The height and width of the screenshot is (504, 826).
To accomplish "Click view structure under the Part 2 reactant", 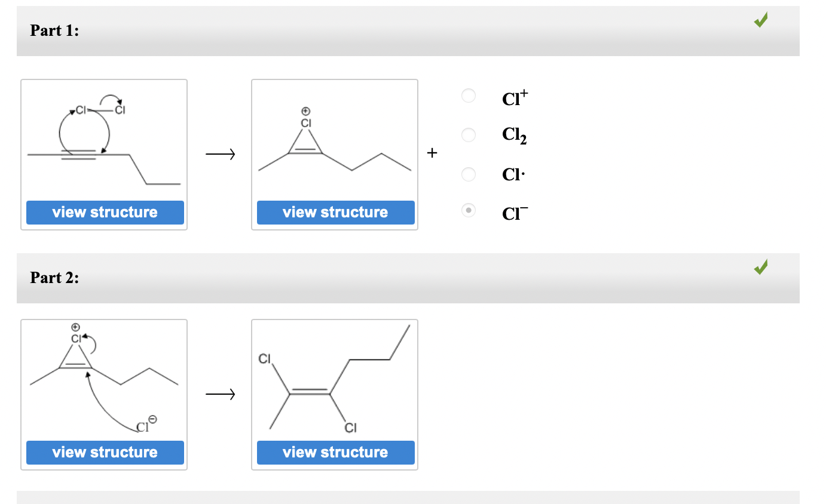I will [x=105, y=452].
